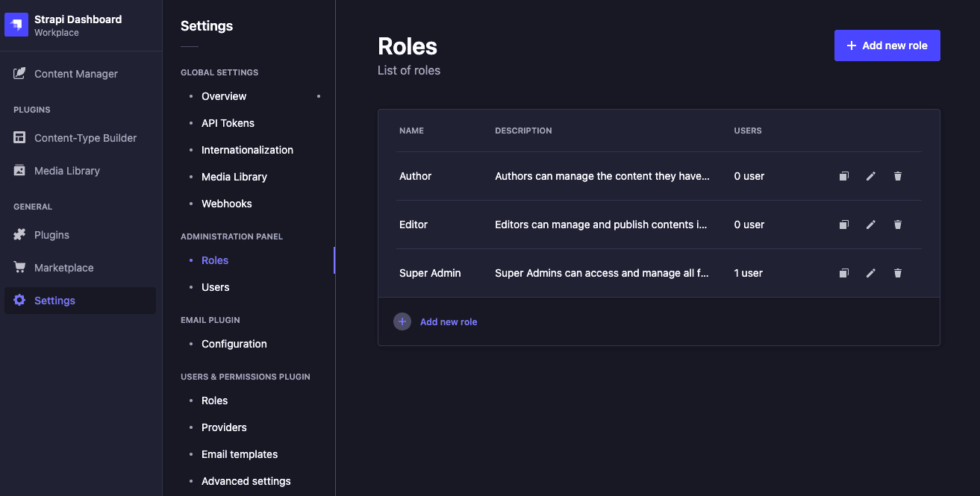Screen dimensions: 980x496
Task: Open Email plugin Configuration
Action: click(234, 344)
